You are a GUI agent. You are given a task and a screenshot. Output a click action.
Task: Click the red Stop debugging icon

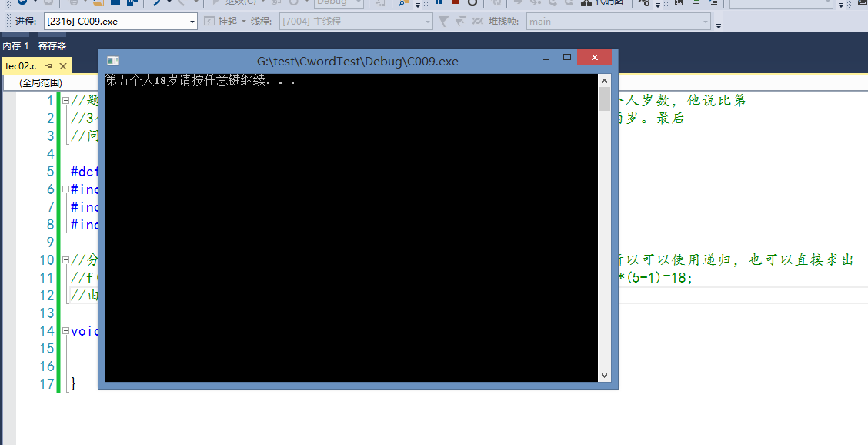pyautogui.click(x=456, y=2)
